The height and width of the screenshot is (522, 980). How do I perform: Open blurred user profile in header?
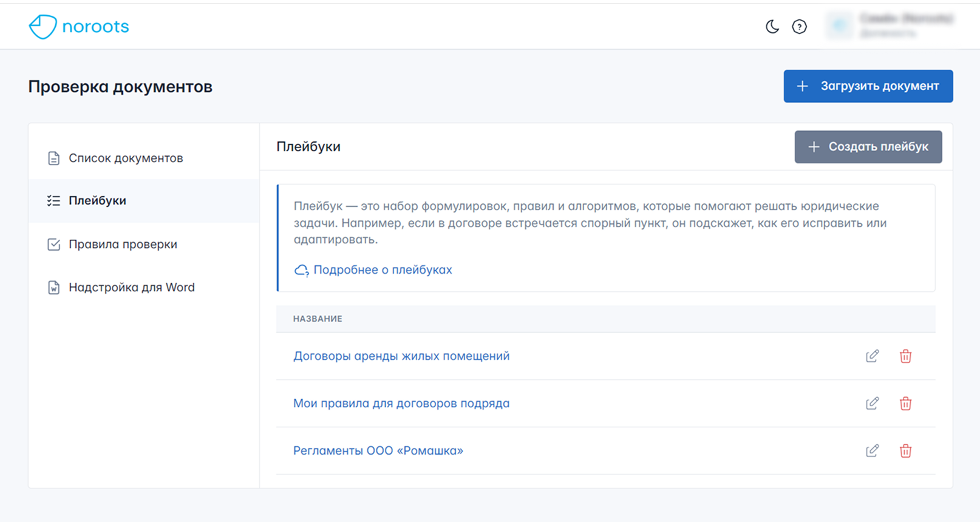point(890,25)
